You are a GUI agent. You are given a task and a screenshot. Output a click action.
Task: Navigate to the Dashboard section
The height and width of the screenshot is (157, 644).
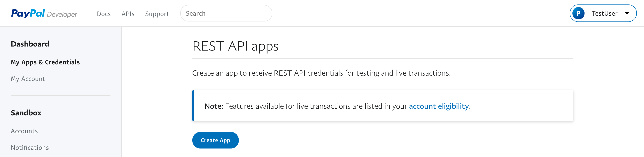30,44
